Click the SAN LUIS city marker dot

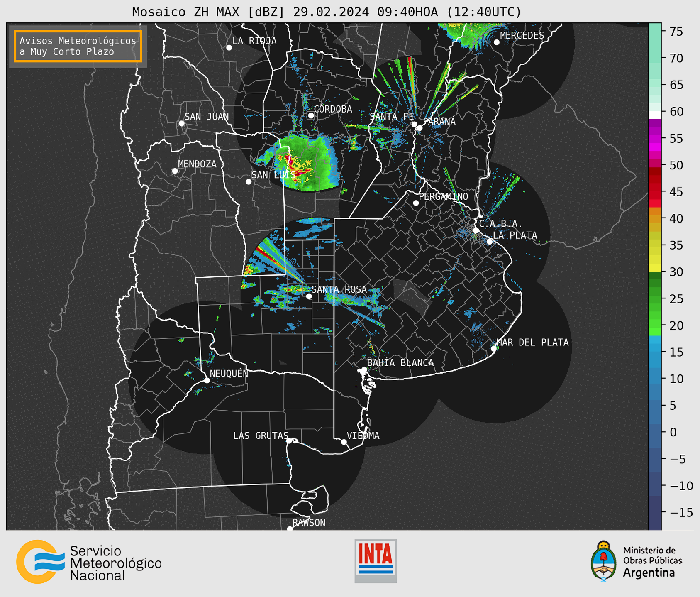[x=249, y=182]
